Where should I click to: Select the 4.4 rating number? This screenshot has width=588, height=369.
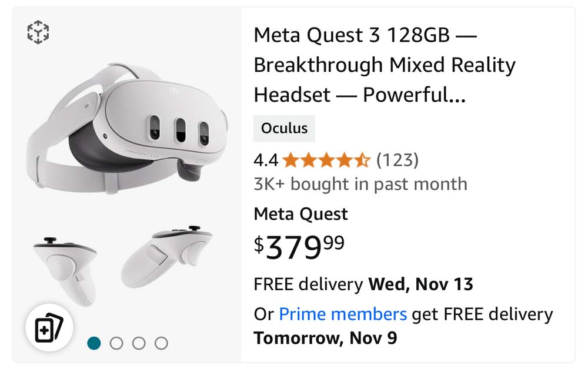click(266, 160)
